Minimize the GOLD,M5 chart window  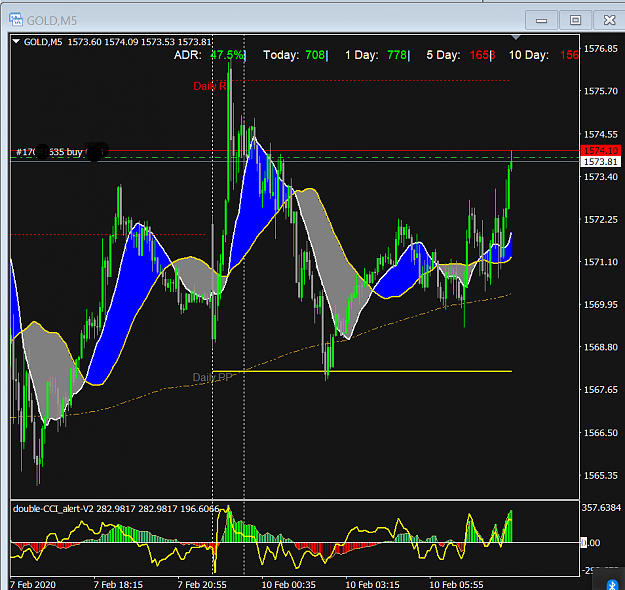tap(541, 20)
